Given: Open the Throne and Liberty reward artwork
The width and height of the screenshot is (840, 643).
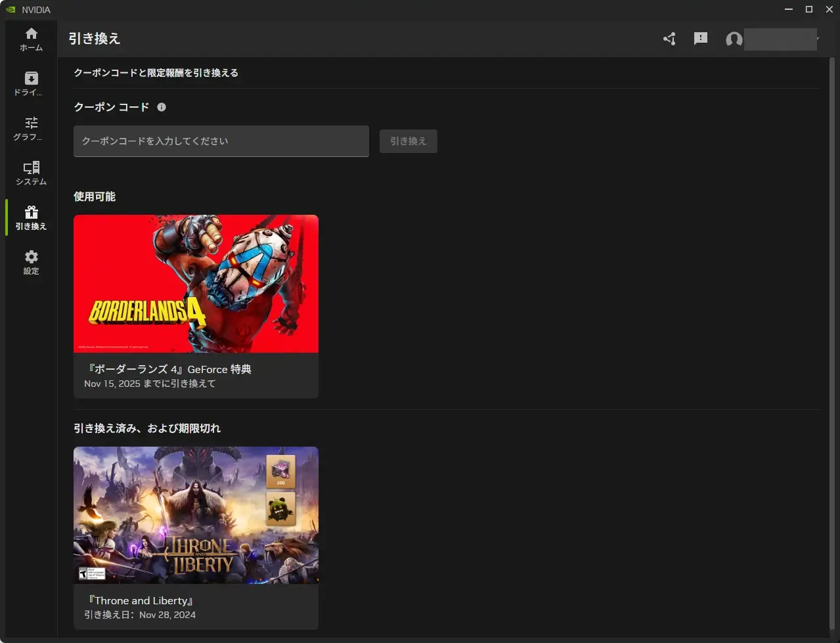Looking at the screenshot, I should [196, 515].
